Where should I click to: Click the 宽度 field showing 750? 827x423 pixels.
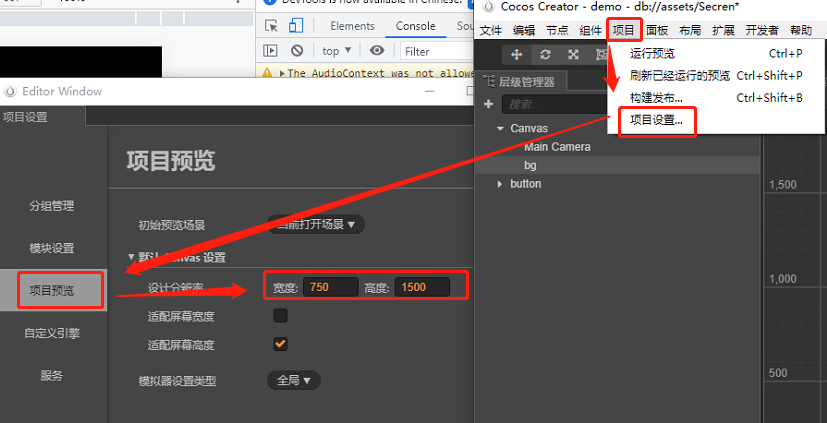click(331, 287)
